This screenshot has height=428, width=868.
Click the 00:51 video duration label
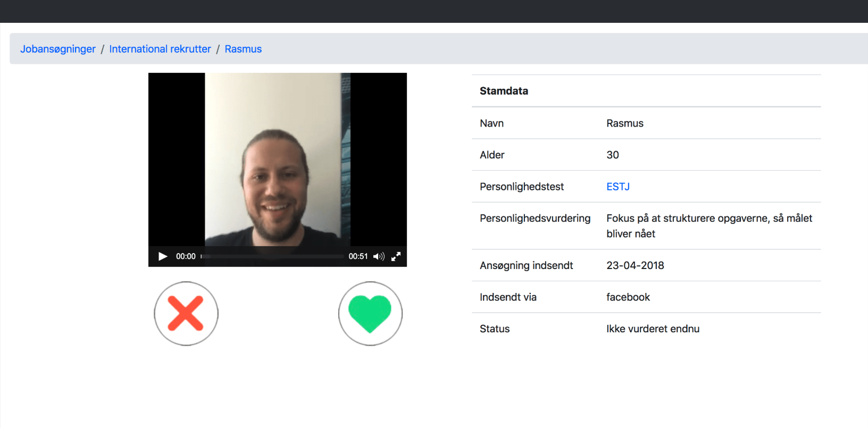[x=358, y=256]
